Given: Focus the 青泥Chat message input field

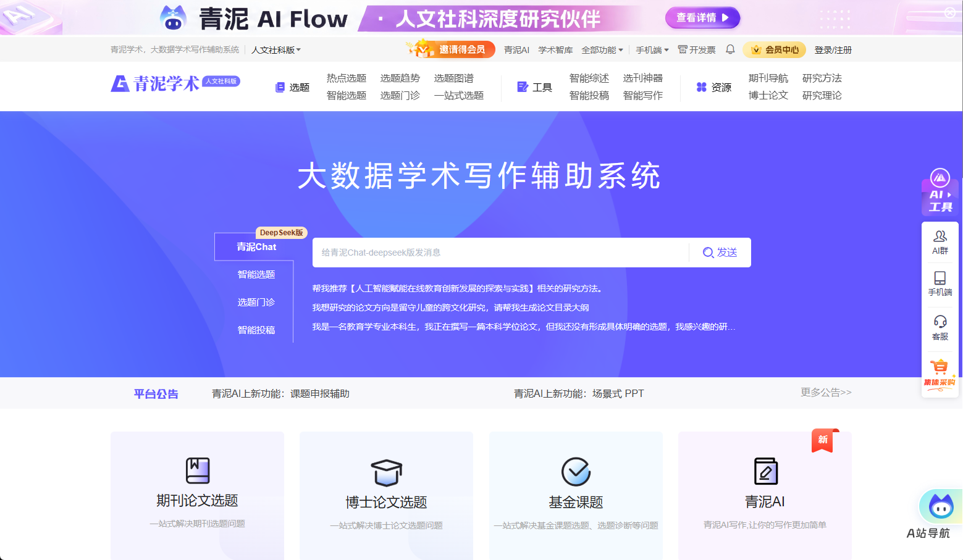Looking at the screenshot, I should (500, 253).
